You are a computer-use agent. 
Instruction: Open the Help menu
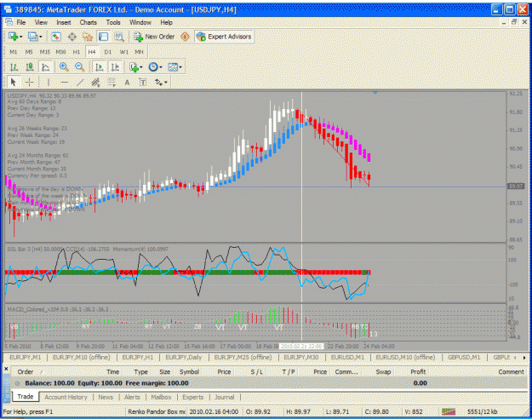click(x=166, y=22)
